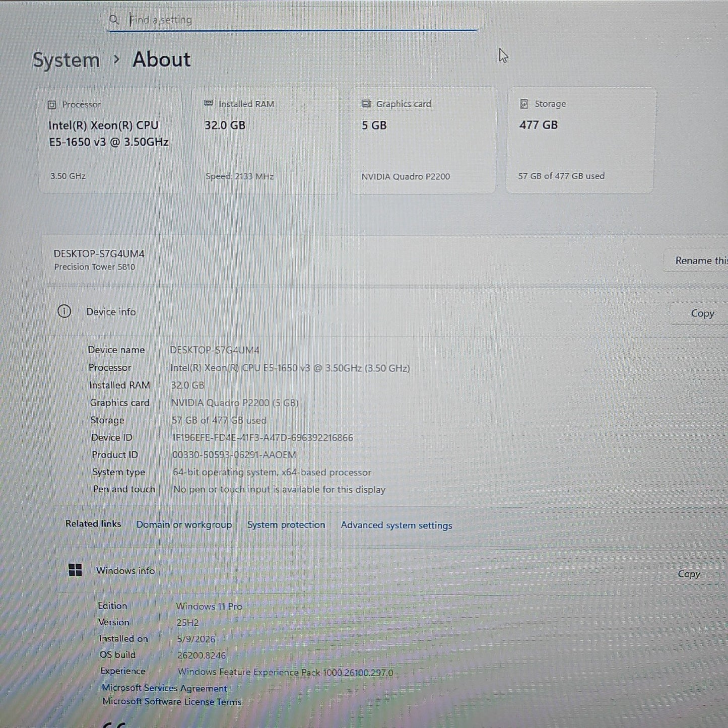
Task: Click the Precision Tower 5810 model text
Action: click(x=95, y=267)
